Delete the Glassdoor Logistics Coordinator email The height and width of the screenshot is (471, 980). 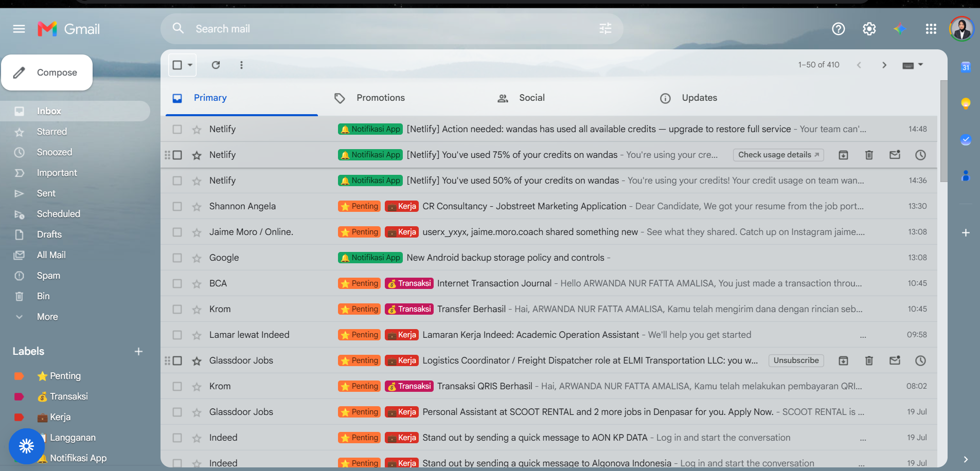click(x=869, y=360)
